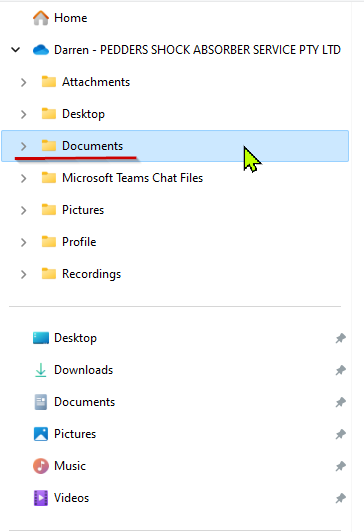Open Darren - PEDDERS SHOCK ABSORBER SERVICE label
The height and width of the screenshot is (532, 364).
tap(197, 50)
